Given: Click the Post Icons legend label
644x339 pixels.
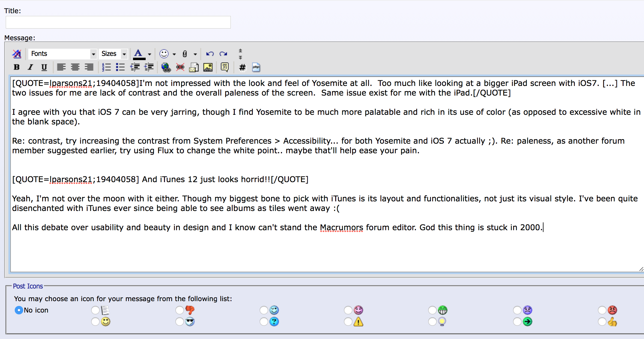Looking at the screenshot, I should point(28,286).
